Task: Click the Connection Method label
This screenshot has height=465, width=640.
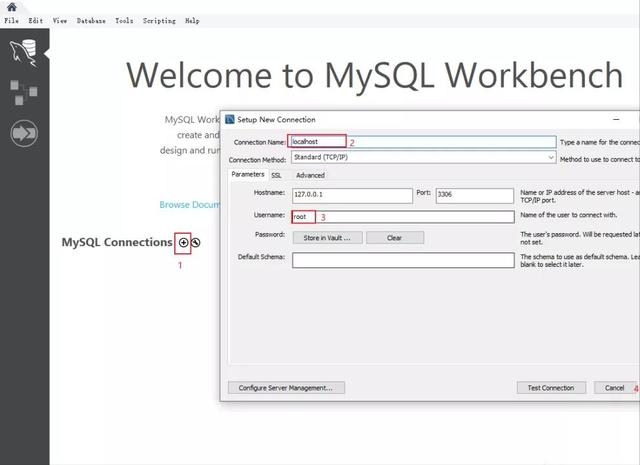Action: (257, 160)
